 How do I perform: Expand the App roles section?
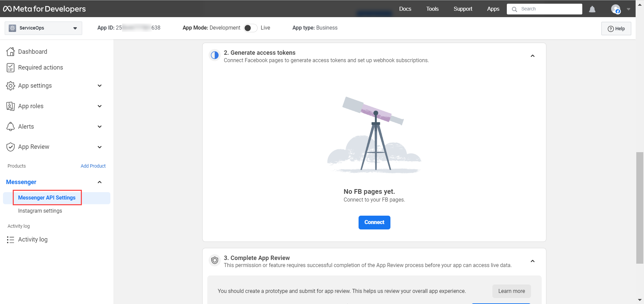click(x=100, y=106)
